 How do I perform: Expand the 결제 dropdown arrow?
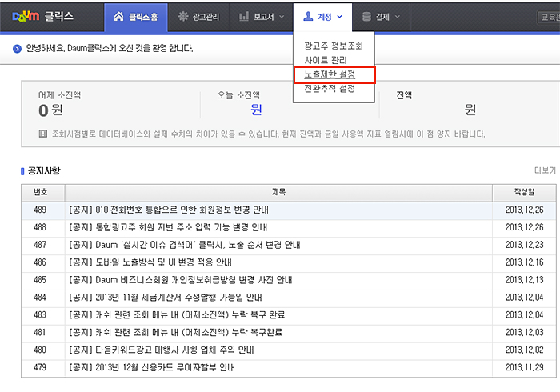pos(398,17)
